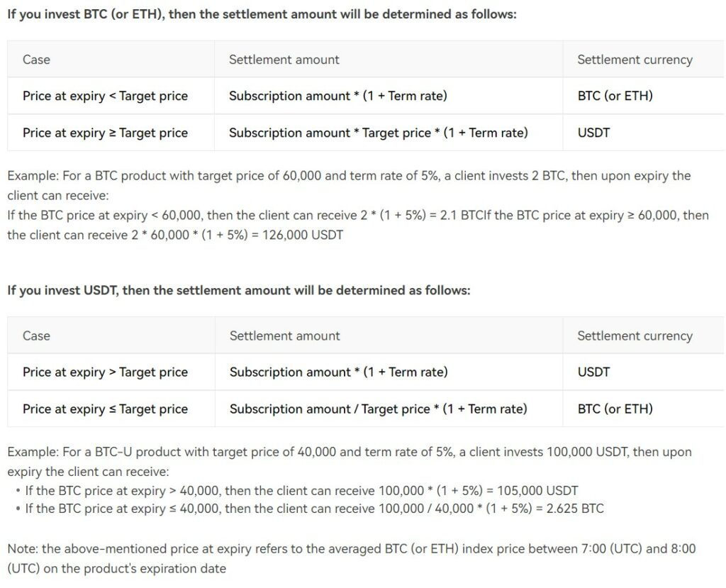Click the bullet ending with "105,000 USDT"
The image size is (726, 588).
point(301,490)
